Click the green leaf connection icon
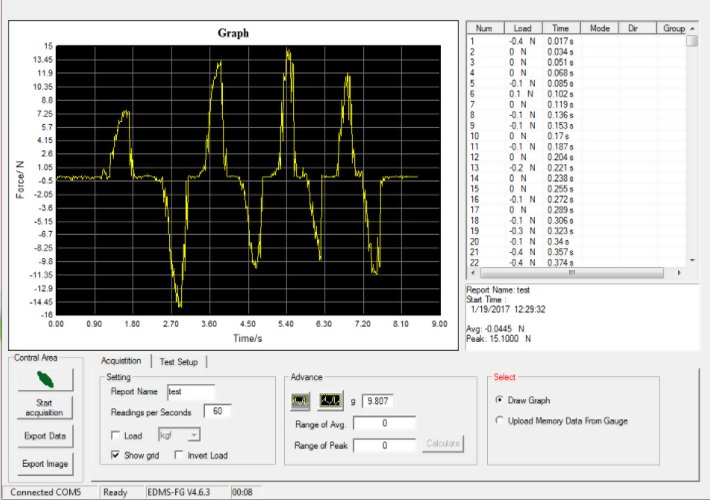The height and width of the screenshot is (500, 710). click(44, 378)
